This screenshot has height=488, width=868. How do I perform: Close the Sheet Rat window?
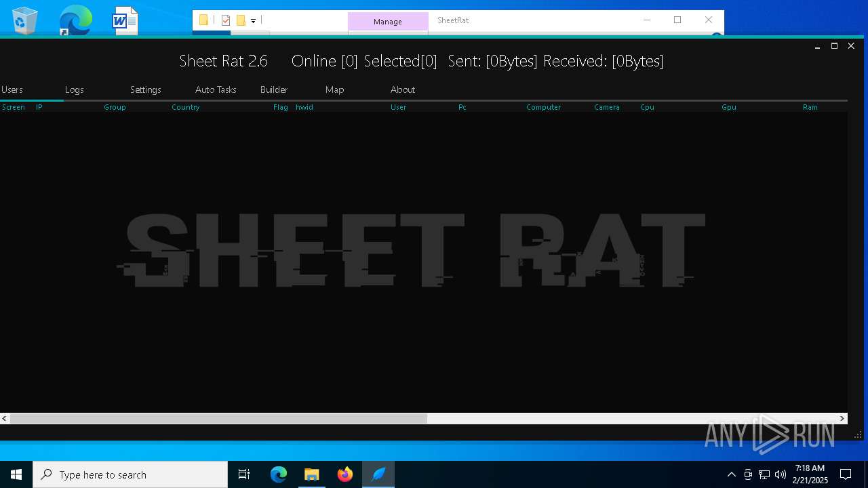pos(851,46)
